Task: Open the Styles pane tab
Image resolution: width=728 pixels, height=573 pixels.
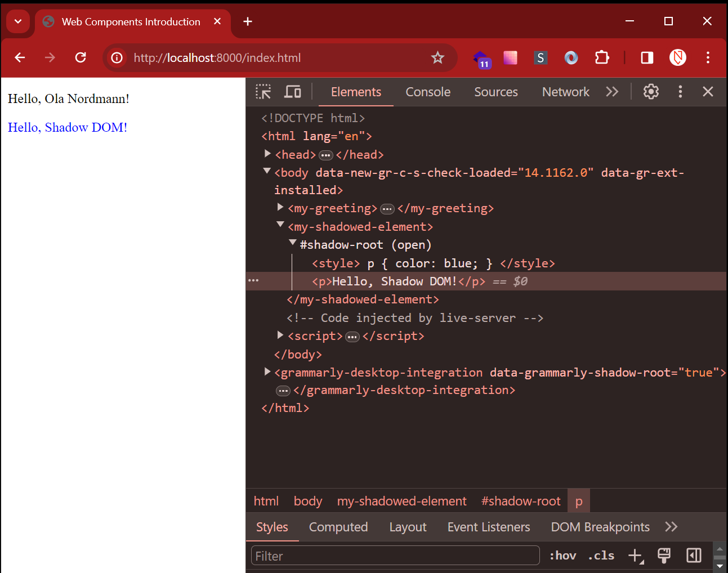Action: tap(272, 527)
